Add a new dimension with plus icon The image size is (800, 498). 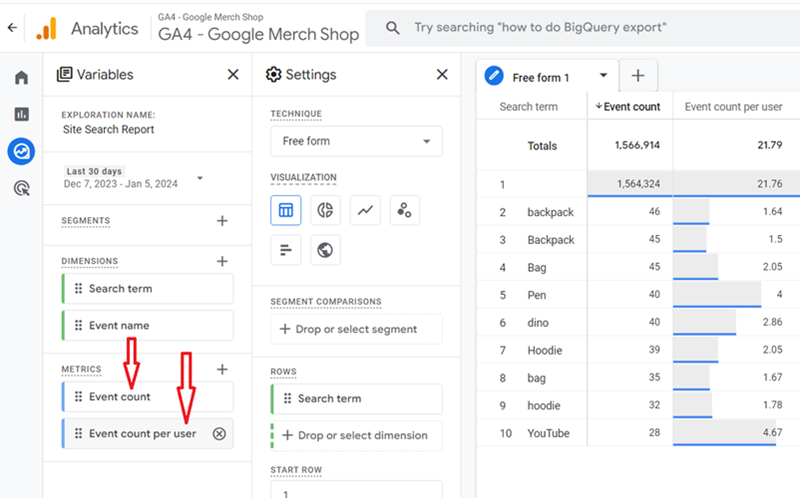click(222, 261)
